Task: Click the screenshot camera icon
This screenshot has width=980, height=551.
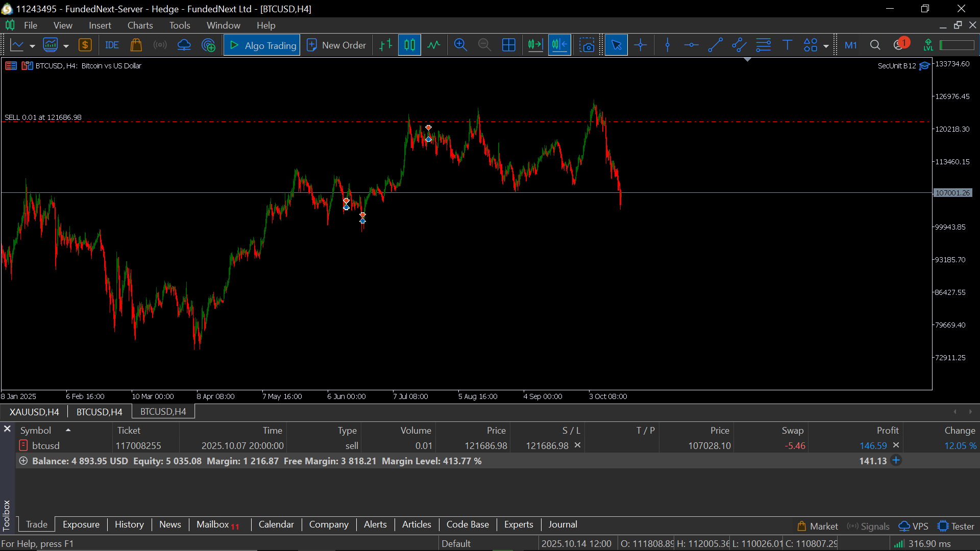Action: [x=587, y=45]
